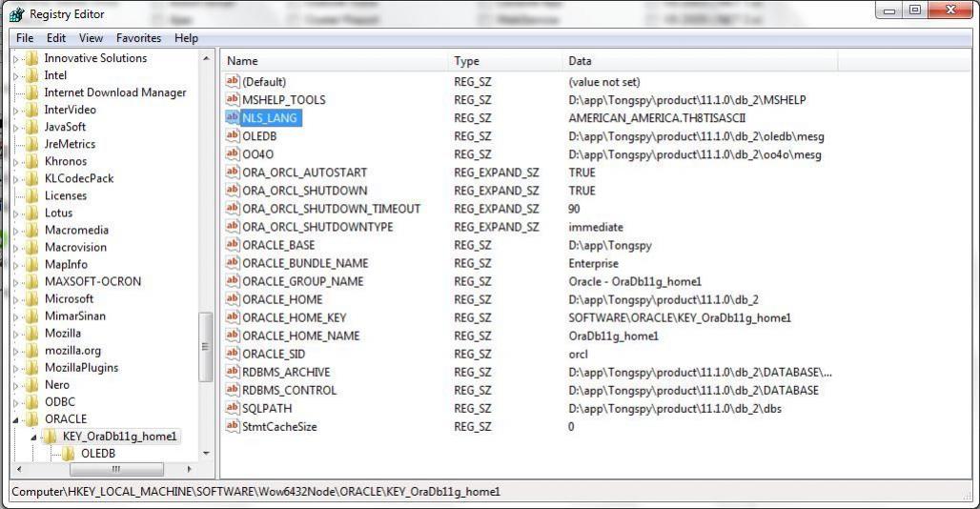Expand the Nero key node
This screenshot has width=980, height=509.
[16, 385]
